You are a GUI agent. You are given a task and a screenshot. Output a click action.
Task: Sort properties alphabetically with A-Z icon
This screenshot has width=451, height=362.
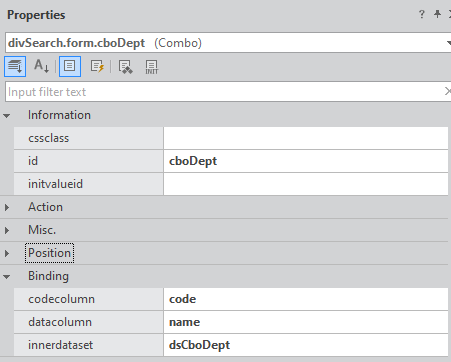coord(42,66)
